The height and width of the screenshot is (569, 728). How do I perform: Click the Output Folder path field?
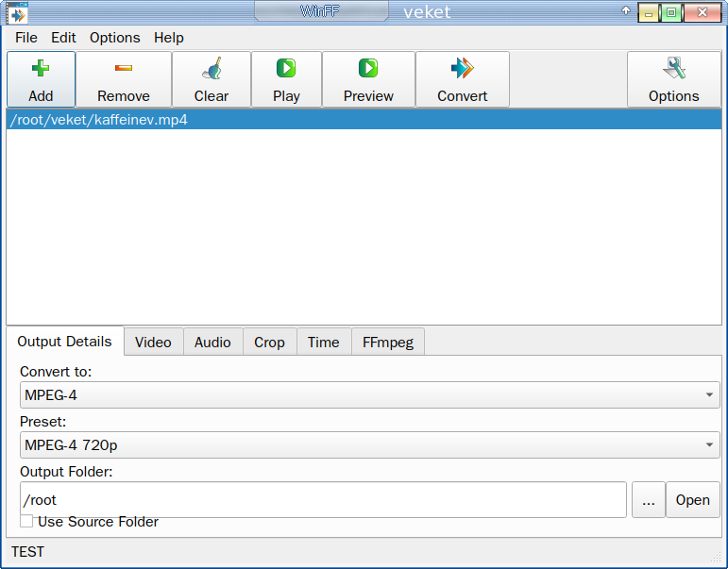323,500
